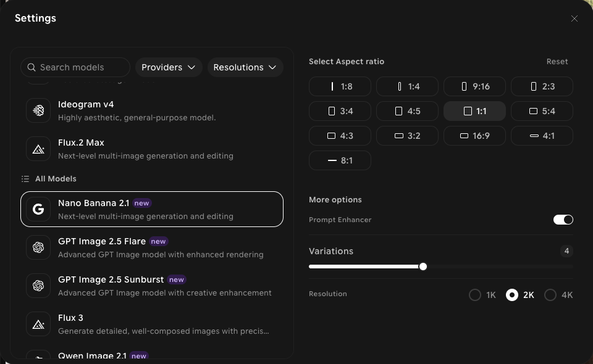
Task: Click the More options heading
Action: [335, 200]
